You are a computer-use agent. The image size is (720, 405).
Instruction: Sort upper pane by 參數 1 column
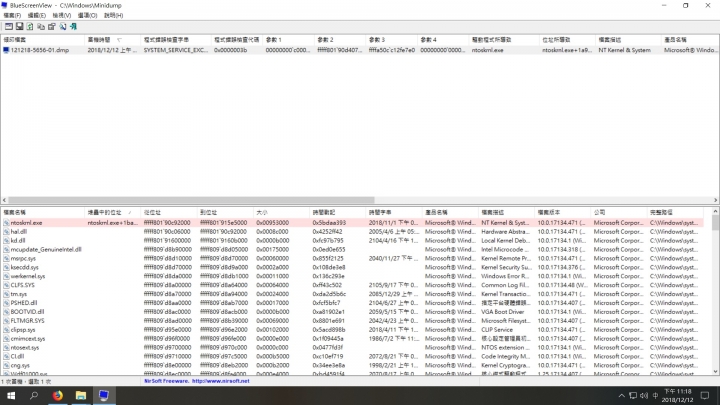coord(288,40)
